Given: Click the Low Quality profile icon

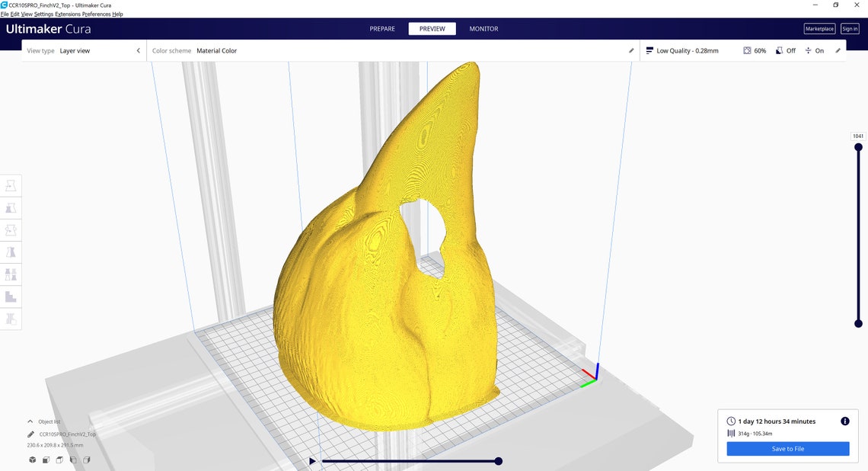Looking at the screenshot, I should tap(649, 50).
